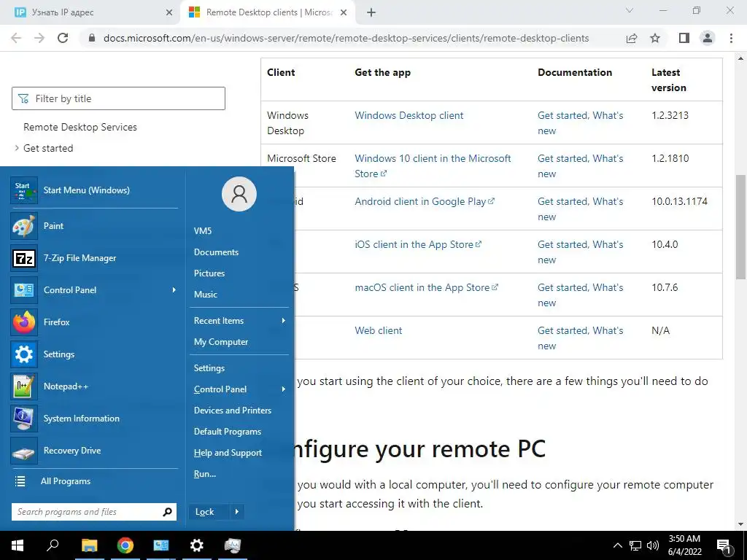
Task: Open System Information program
Action: pyautogui.click(x=94, y=419)
